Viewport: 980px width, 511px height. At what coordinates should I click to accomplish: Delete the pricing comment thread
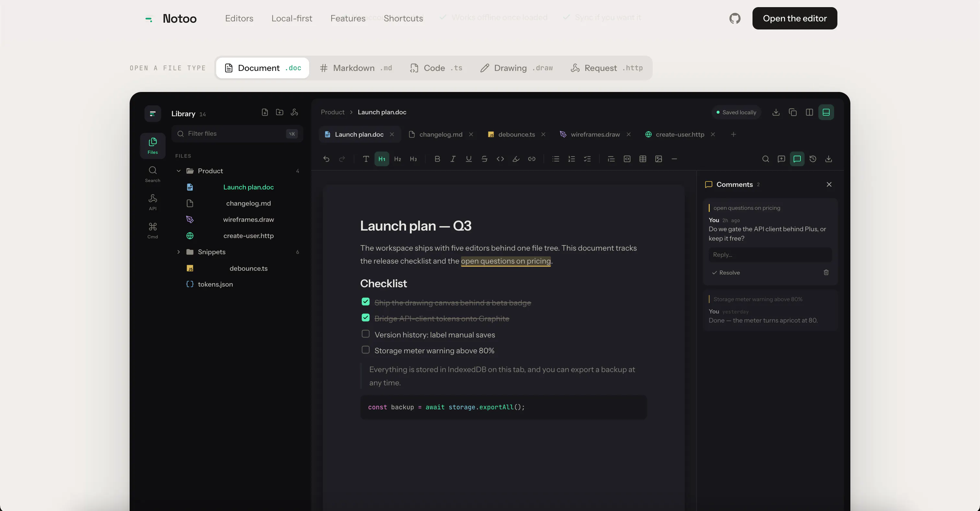826,272
